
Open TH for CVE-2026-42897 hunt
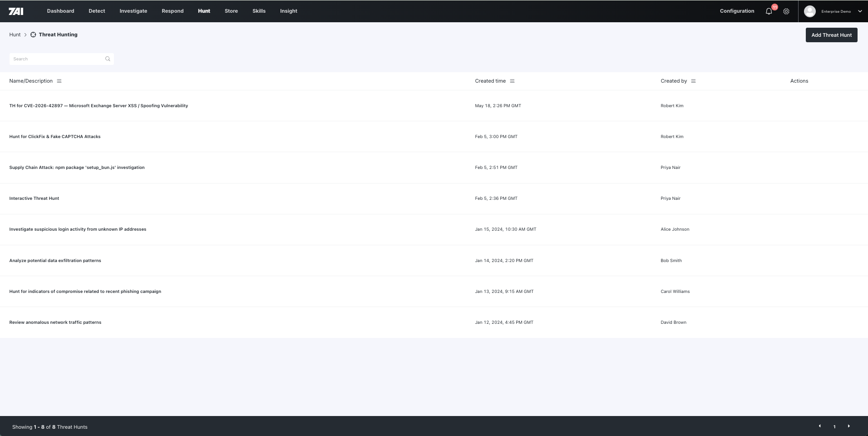click(x=99, y=106)
